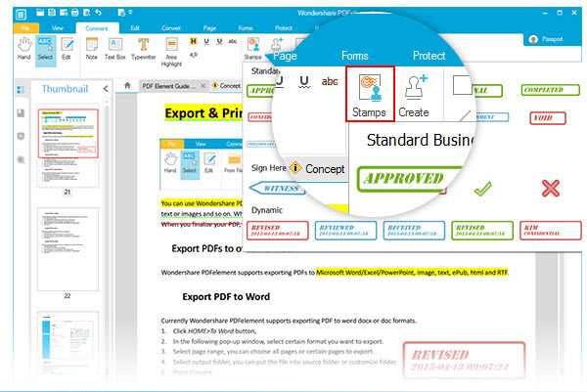
Task: Pick the Typewriter tool
Action: click(x=144, y=49)
